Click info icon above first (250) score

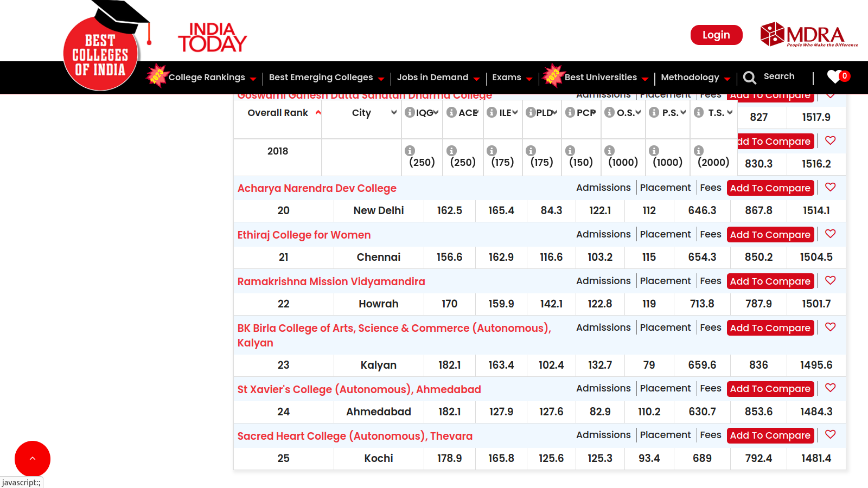coord(410,151)
